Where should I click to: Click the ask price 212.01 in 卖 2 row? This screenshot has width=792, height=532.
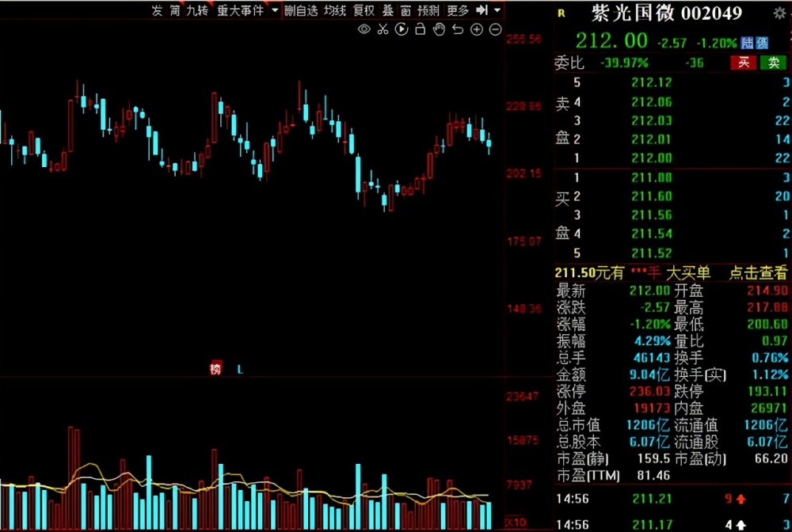[x=652, y=139]
